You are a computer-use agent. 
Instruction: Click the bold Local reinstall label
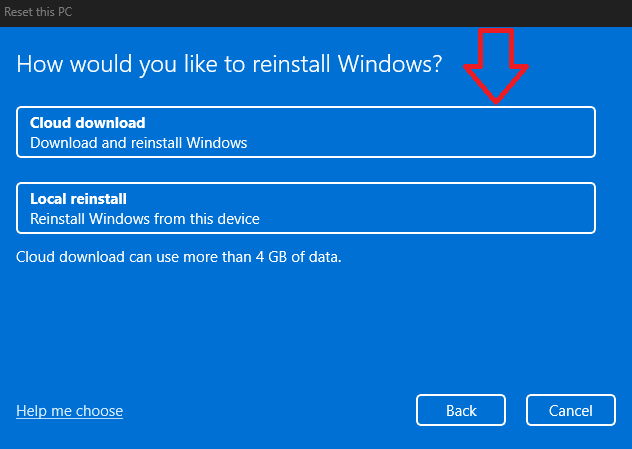78,199
